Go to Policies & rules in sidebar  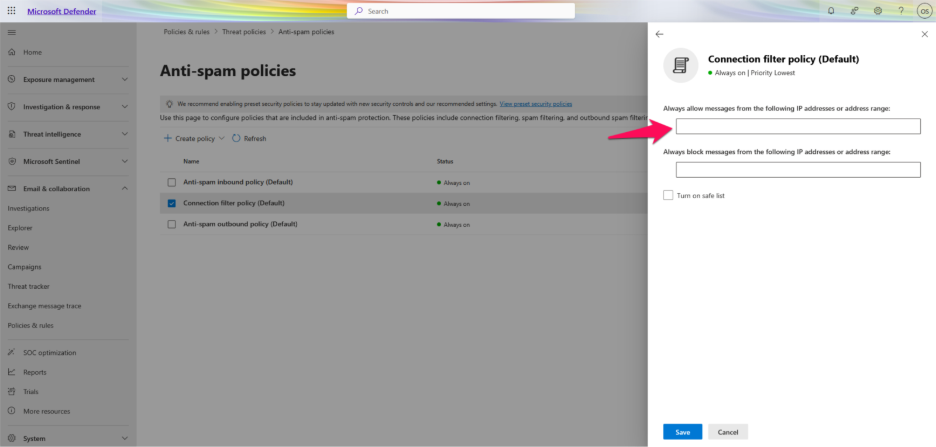30,325
